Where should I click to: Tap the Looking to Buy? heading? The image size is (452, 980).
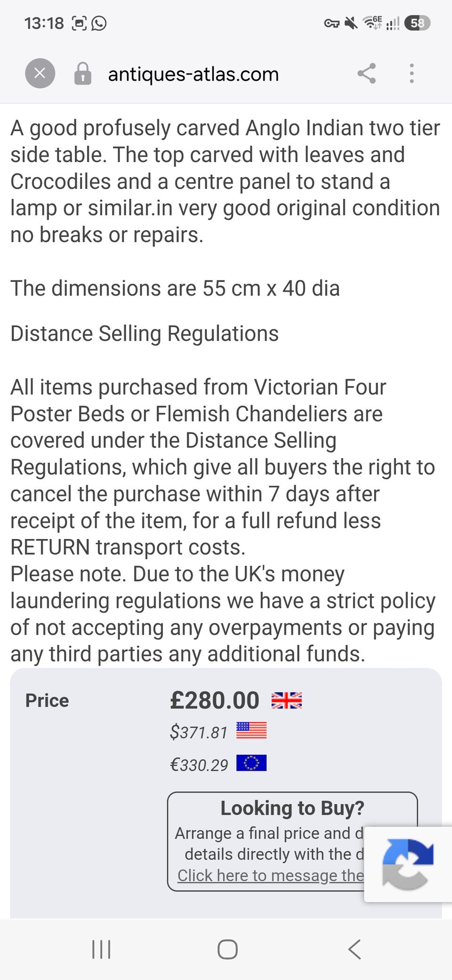(292, 808)
